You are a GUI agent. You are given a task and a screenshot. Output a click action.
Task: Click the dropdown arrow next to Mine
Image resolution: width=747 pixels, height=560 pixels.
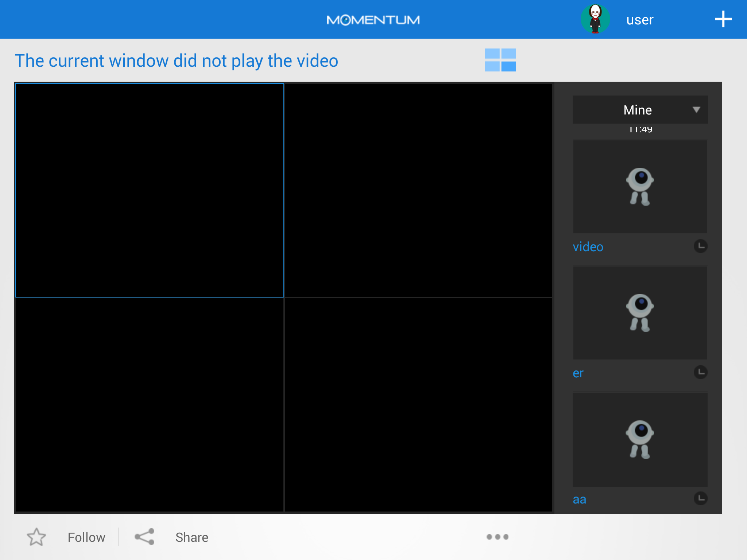(696, 110)
